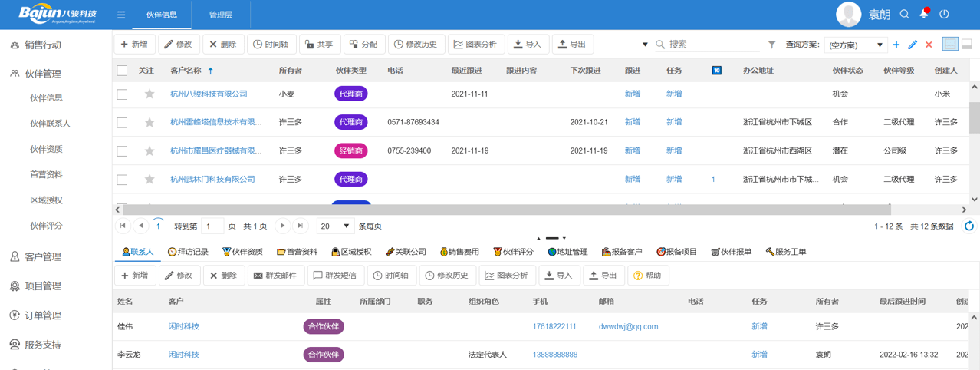
Task: Open the page size dropdown showing 20
Action: click(x=335, y=226)
